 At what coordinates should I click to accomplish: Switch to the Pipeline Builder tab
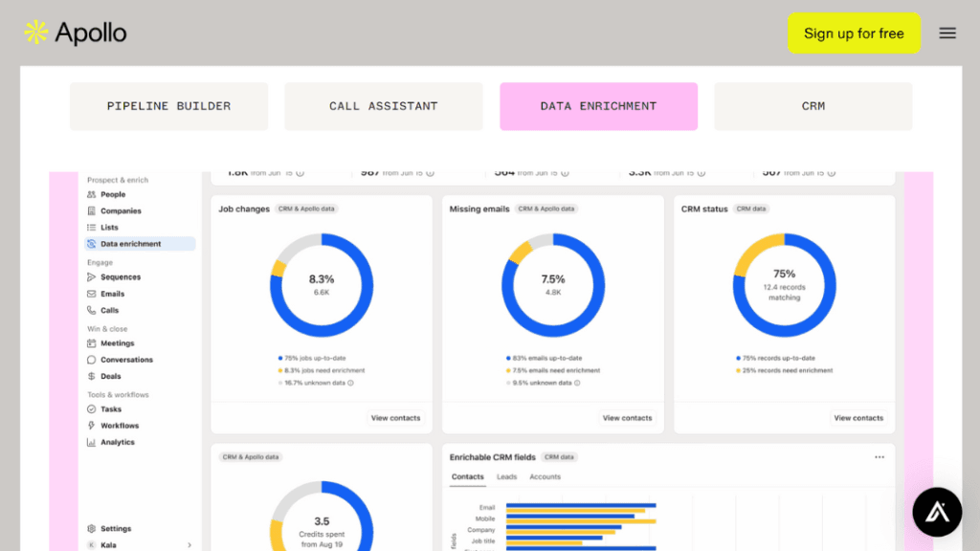coord(168,106)
